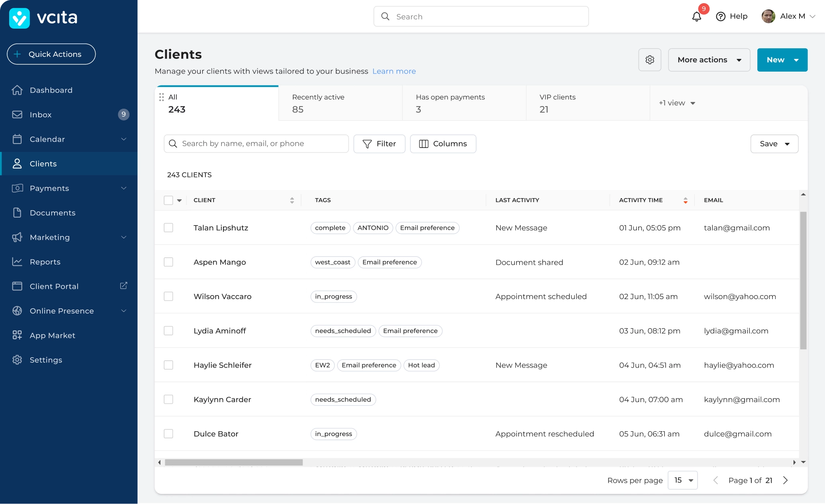Sort by Activity Time column arrows
Viewport: 825px width, 504px height.
pyautogui.click(x=685, y=200)
